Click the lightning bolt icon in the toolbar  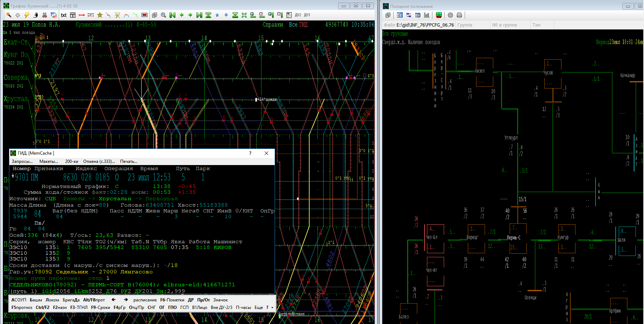point(27,15)
